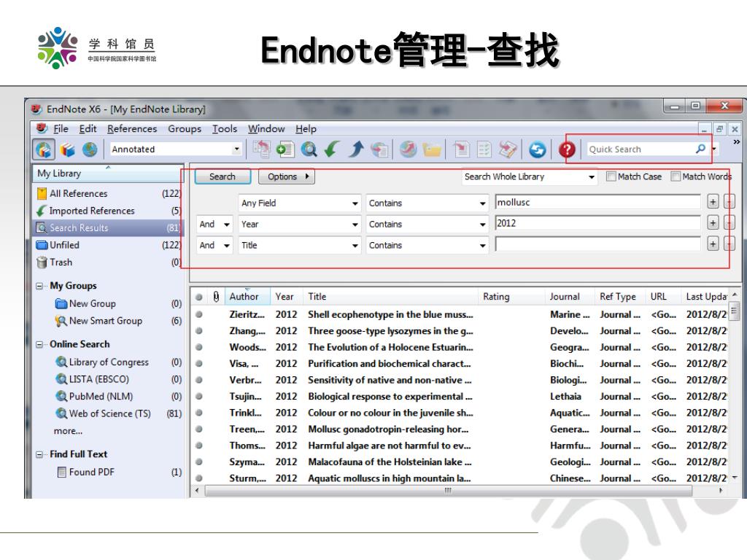747x560 pixels.
Task: Click the Return to Word Processor icon
Action: [x=508, y=149]
